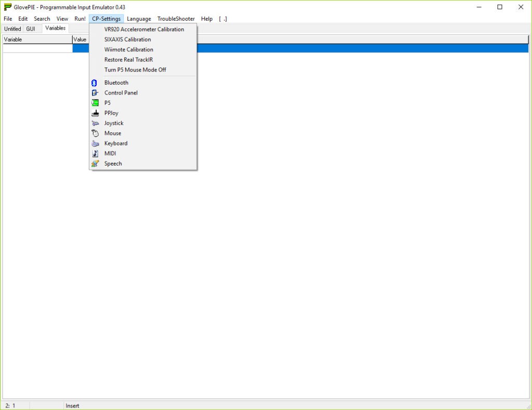This screenshot has width=532, height=410.
Task: Select the P5 menu entry
Action: (x=143, y=103)
